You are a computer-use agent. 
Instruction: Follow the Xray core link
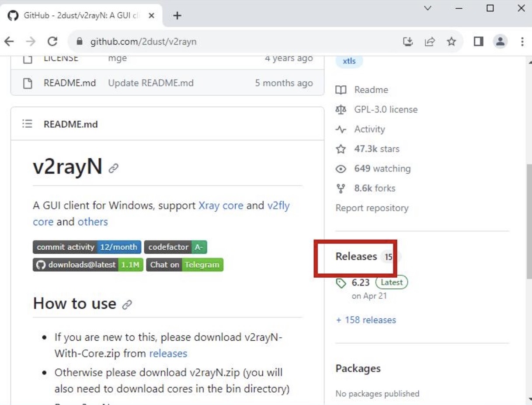221,206
